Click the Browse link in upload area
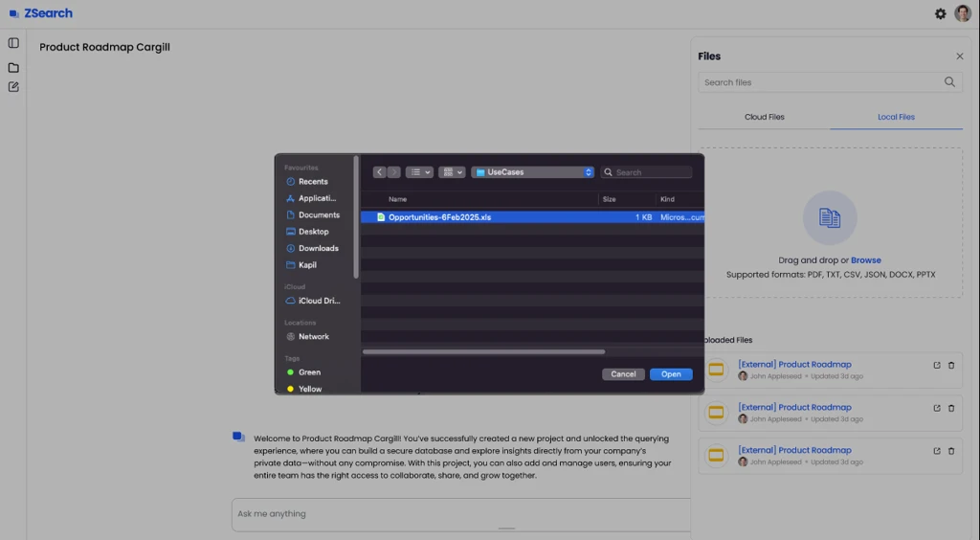 (x=865, y=260)
